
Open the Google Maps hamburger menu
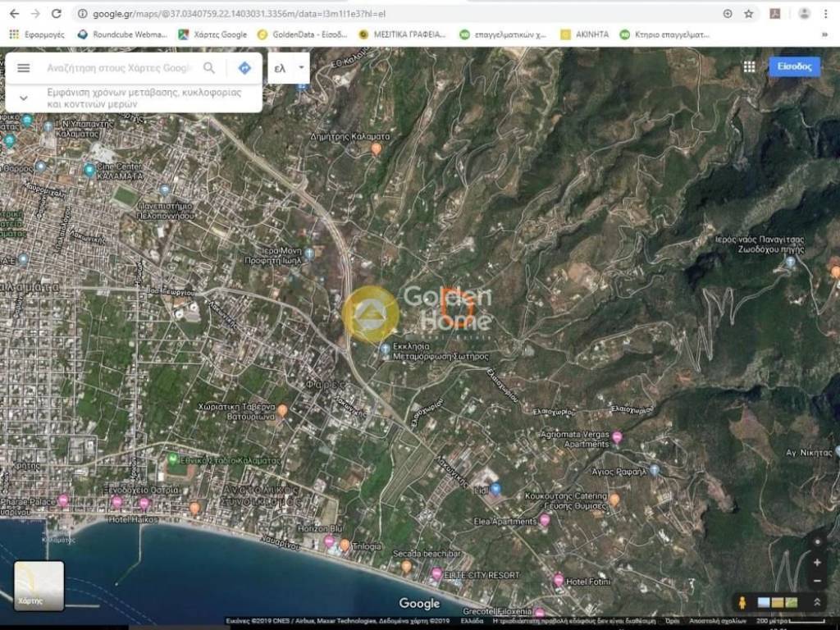[x=23, y=67]
